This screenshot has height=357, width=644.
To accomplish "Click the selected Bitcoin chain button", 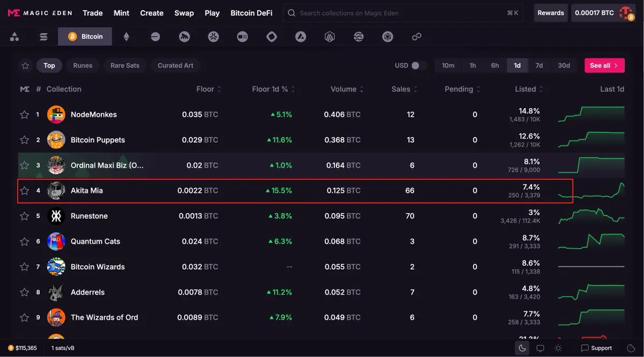I will tap(85, 36).
